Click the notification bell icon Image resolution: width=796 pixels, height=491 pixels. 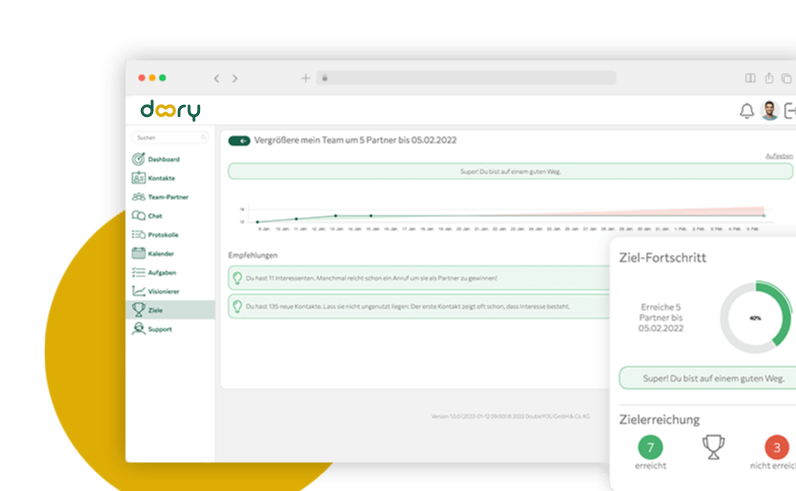coord(746,111)
